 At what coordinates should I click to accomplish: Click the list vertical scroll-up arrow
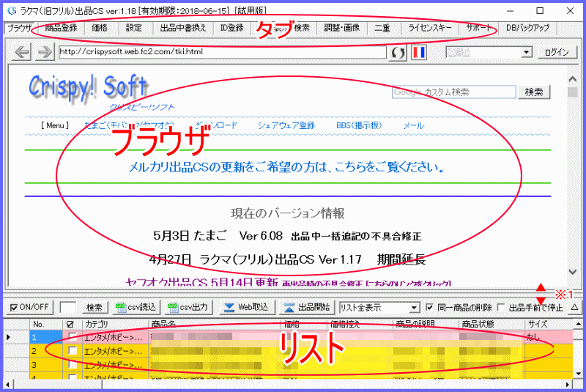coord(578,324)
